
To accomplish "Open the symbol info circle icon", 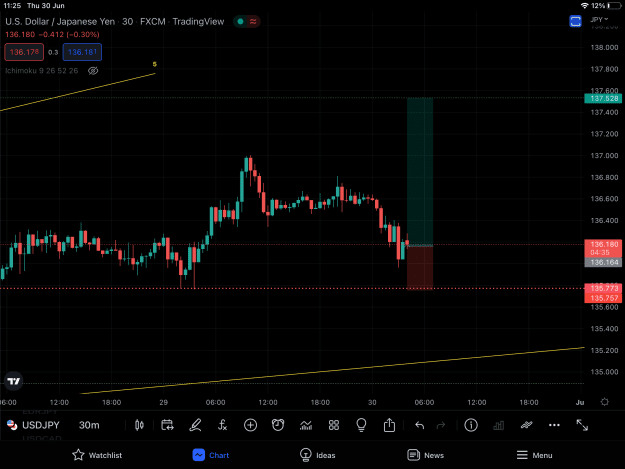I will [471, 425].
